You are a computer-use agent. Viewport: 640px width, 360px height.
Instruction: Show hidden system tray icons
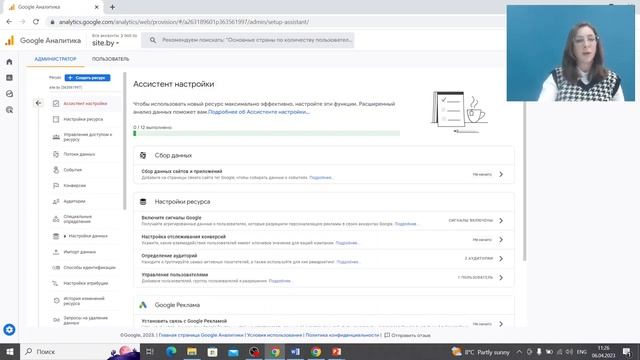pos(519,351)
